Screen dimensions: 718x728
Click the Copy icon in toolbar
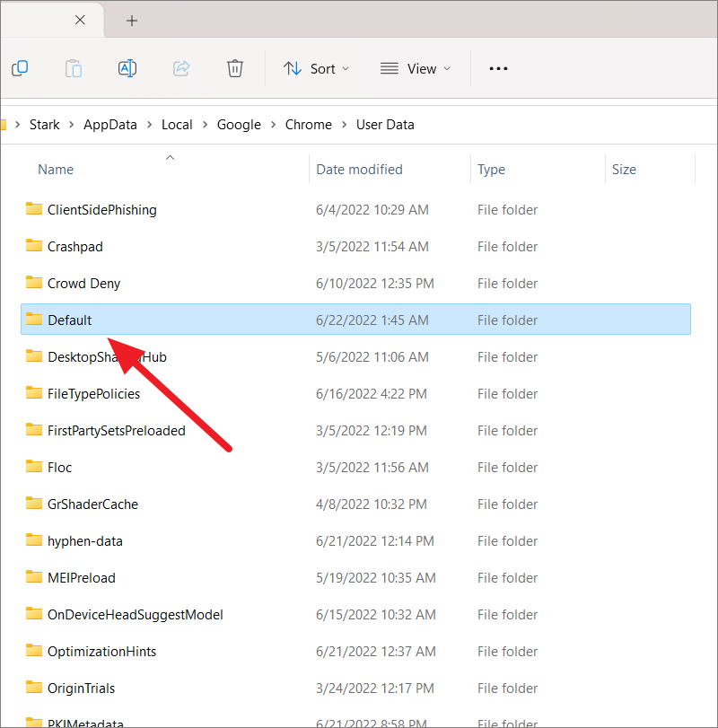[x=20, y=68]
